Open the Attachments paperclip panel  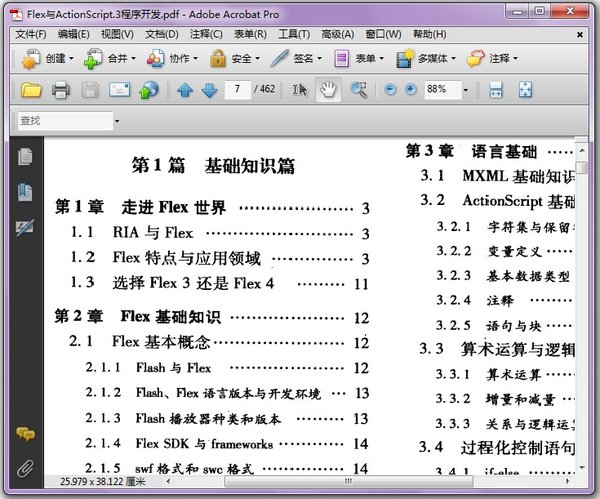pos(25,467)
